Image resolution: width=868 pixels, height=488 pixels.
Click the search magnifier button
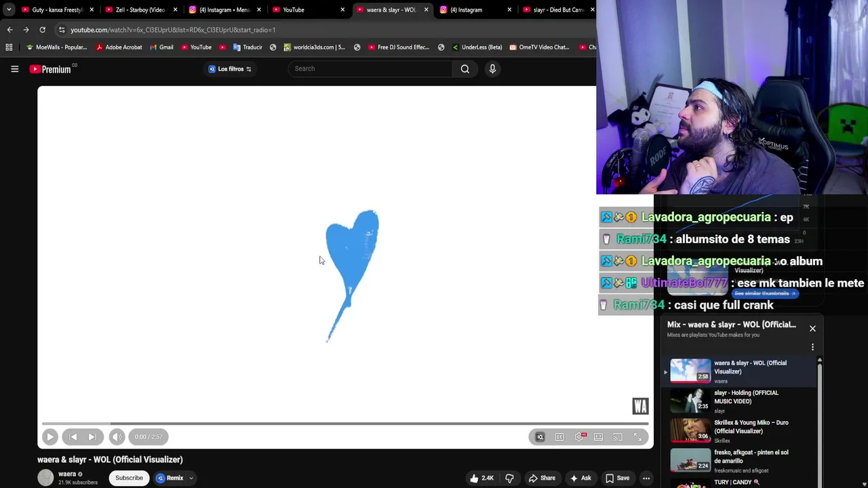(465, 68)
